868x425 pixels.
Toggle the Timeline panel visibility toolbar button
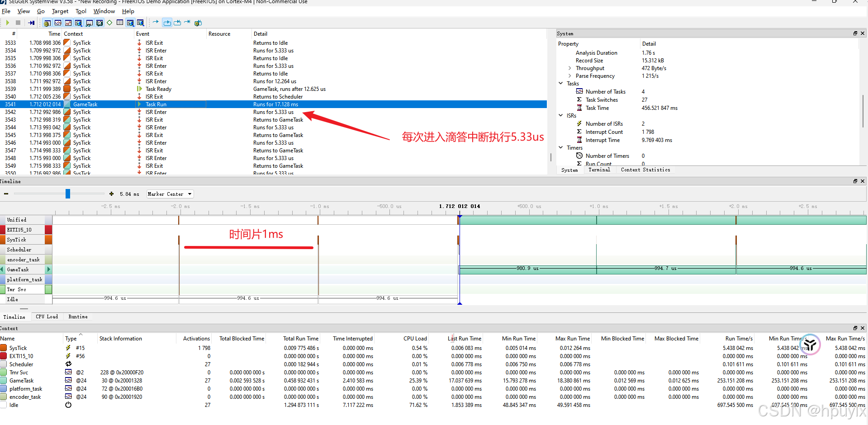pyautogui.click(x=58, y=23)
